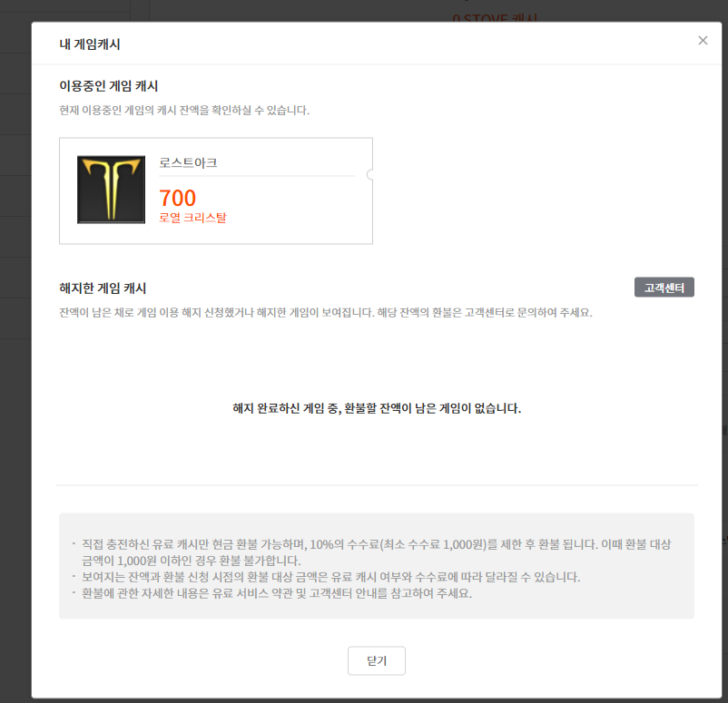Select the 로스트아크 game name

point(188,163)
